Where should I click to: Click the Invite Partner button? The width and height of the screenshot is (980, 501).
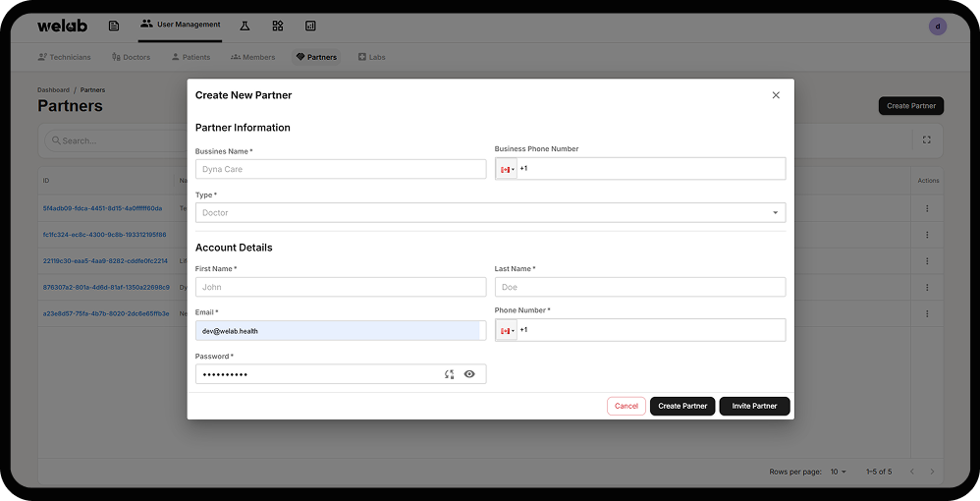point(754,406)
